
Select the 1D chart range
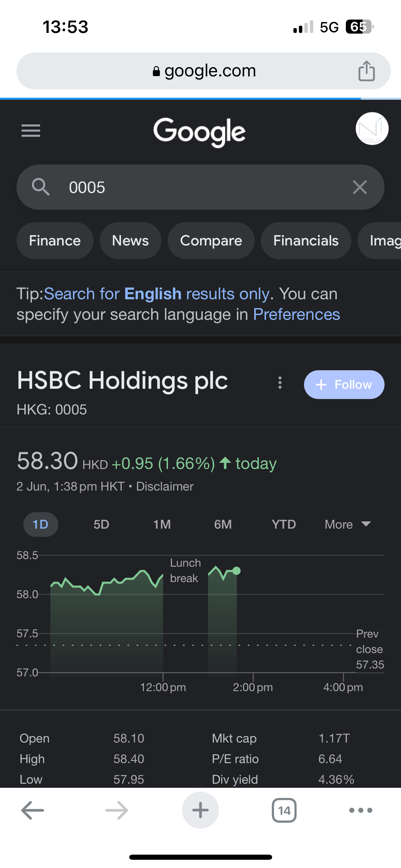tap(40, 524)
